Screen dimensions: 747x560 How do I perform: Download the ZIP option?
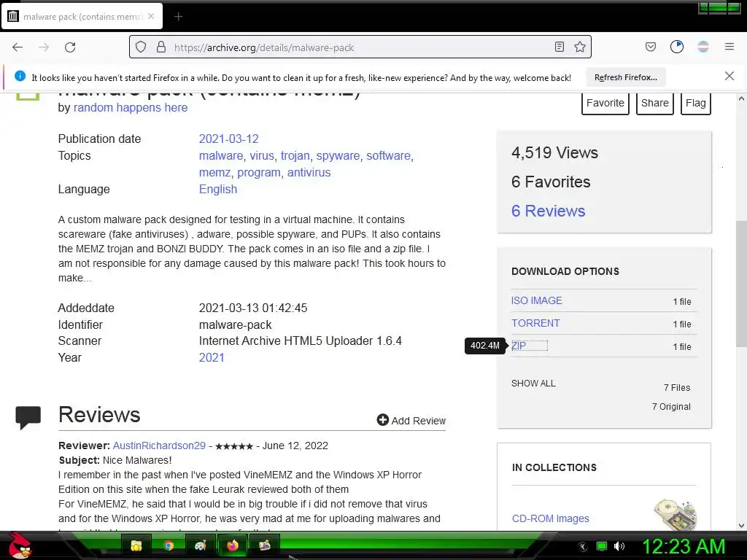(519, 346)
